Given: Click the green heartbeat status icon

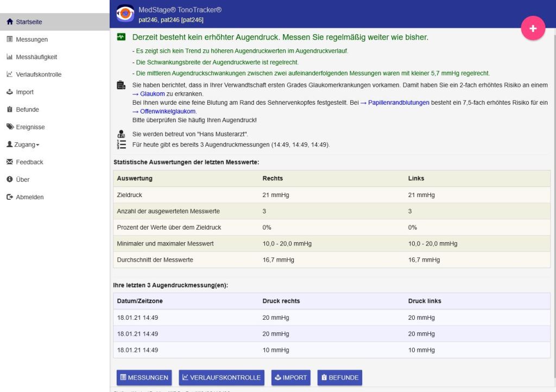Looking at the screenshot, I should (121, 37).
